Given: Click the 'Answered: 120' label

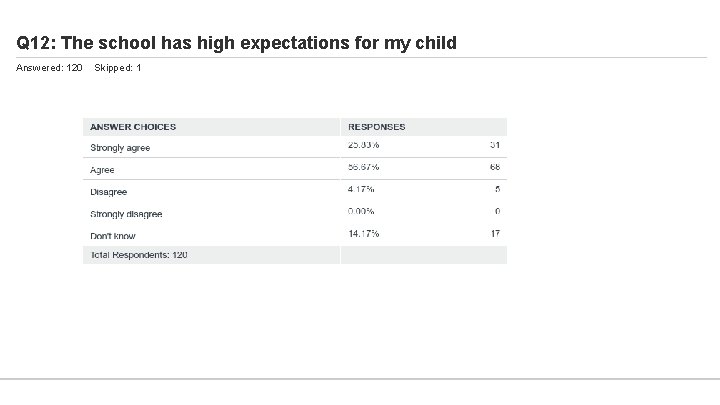Looking at the screenshot, I should pos(50,68).
